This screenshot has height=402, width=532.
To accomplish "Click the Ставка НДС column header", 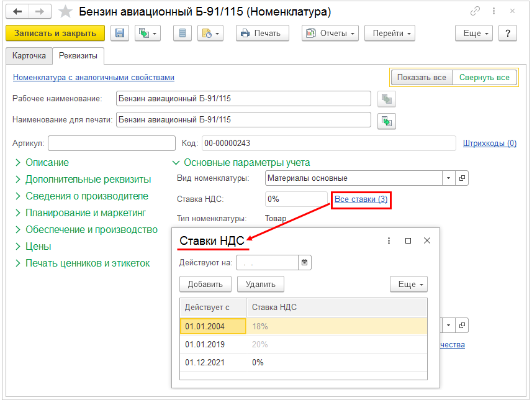I will point(337,308).
